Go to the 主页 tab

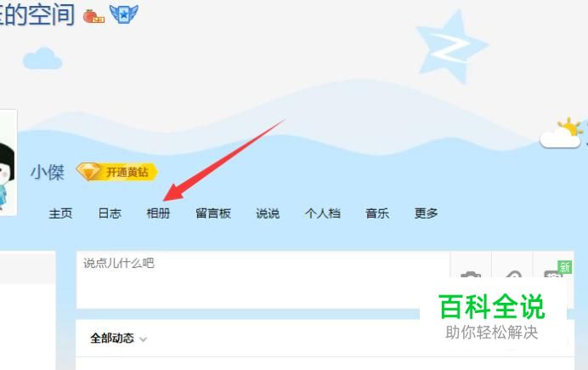pos(60,213)
